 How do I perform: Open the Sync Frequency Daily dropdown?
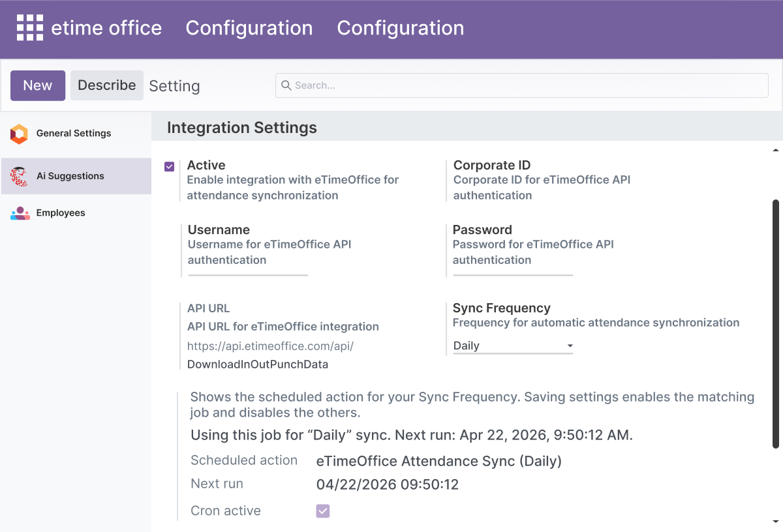tap(513, 346)
